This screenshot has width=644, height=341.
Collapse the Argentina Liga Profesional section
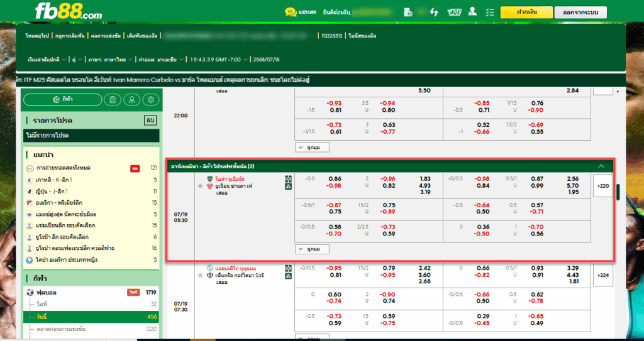tap(601, 166)
